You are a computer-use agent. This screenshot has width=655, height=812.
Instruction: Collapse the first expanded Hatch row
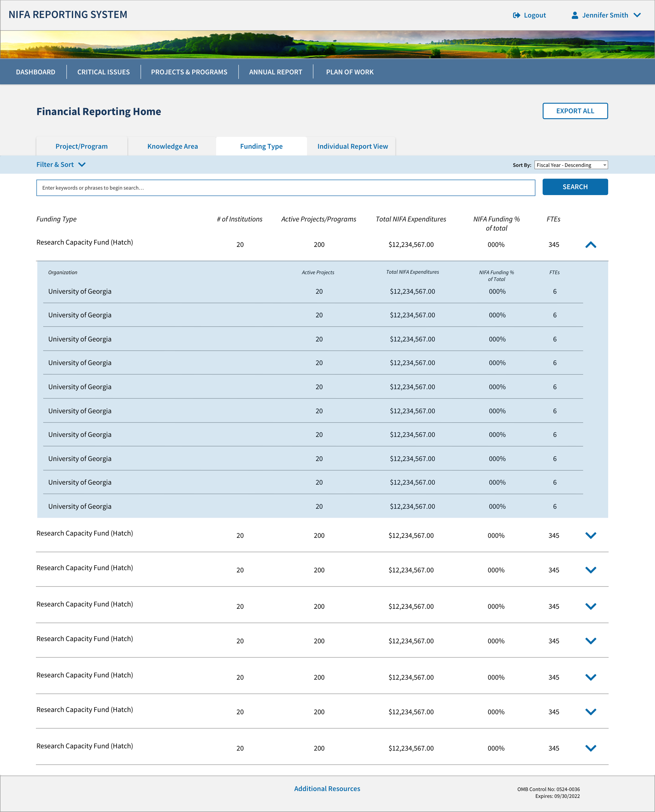591,245
